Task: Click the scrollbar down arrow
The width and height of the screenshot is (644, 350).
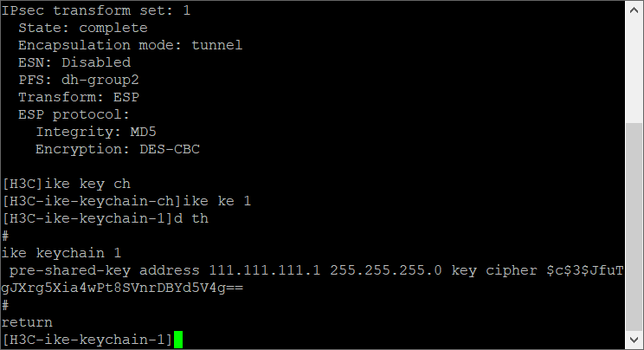Action: click(x=634, y=341)
